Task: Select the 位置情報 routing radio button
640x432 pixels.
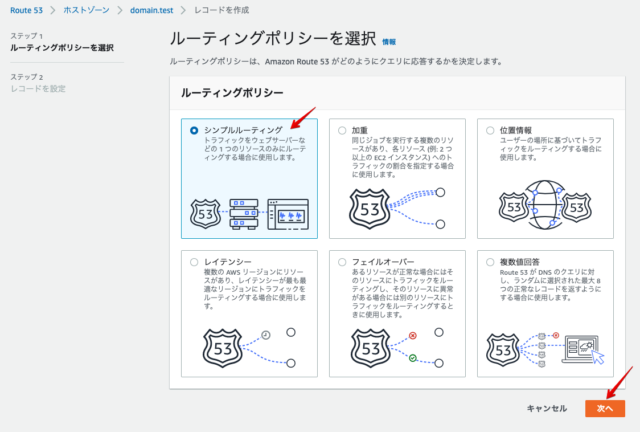Action: [x=490, y=130]
